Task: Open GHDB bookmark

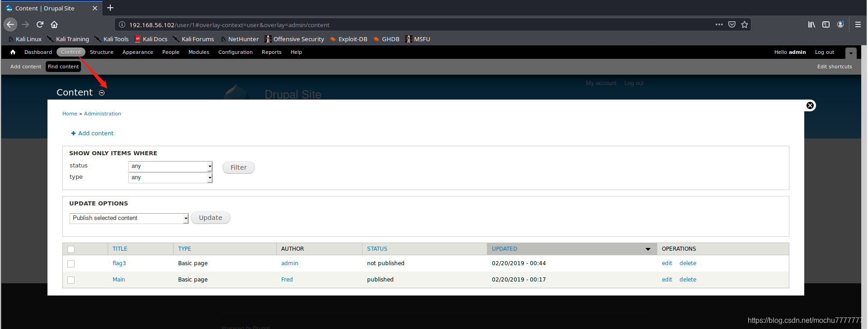Action: point(387,39)
